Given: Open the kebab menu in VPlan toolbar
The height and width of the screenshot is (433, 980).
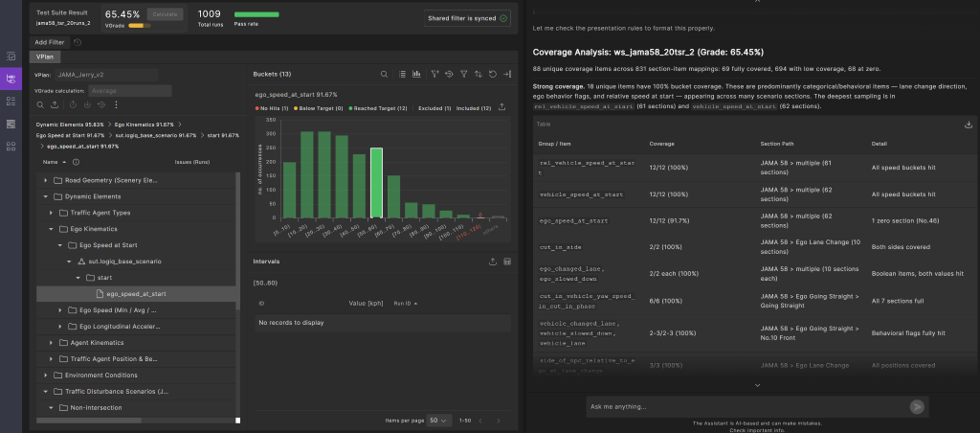Looking at the screenshot, I should (116, 105).
